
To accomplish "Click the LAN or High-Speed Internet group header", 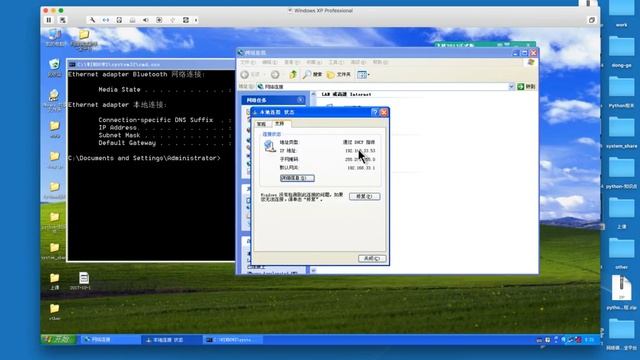I will pos(346,94).
